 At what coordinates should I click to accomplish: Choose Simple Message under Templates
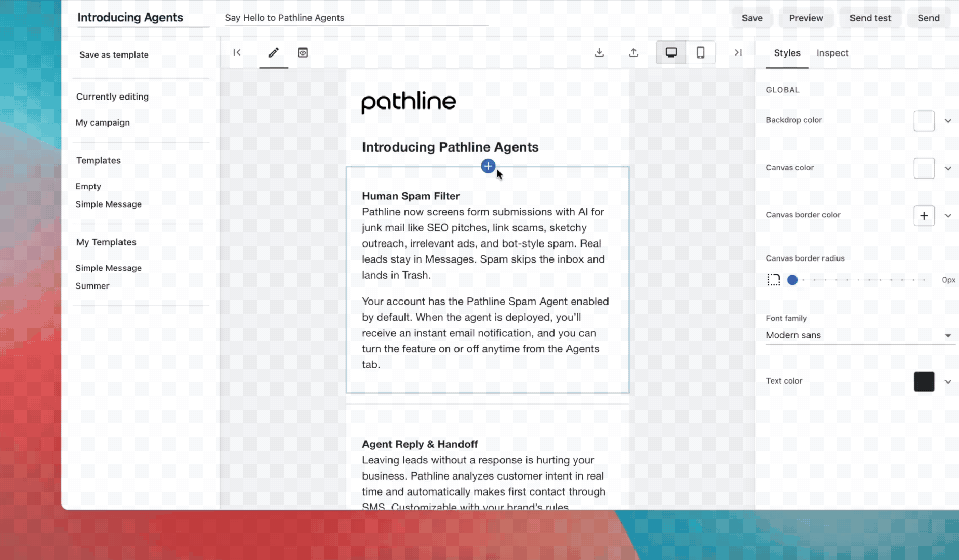[109, 204]
